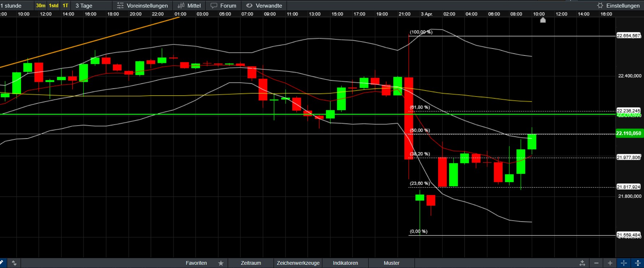Screen dimensions: 644x268
Task: Click the Fibonacci 23,60 % label
Action: click(420, 183)
